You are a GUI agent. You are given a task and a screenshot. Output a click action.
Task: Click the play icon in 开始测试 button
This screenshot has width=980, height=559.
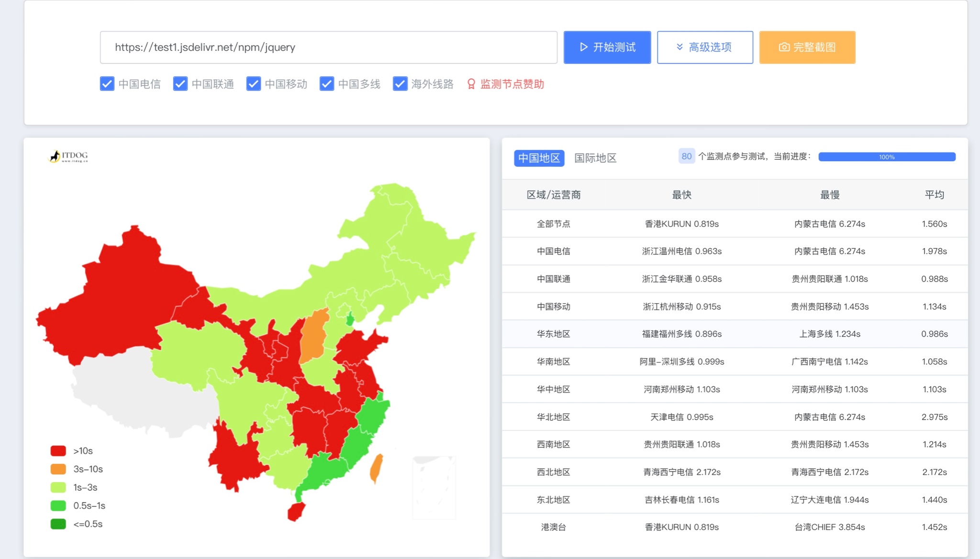tap(583, 47)
